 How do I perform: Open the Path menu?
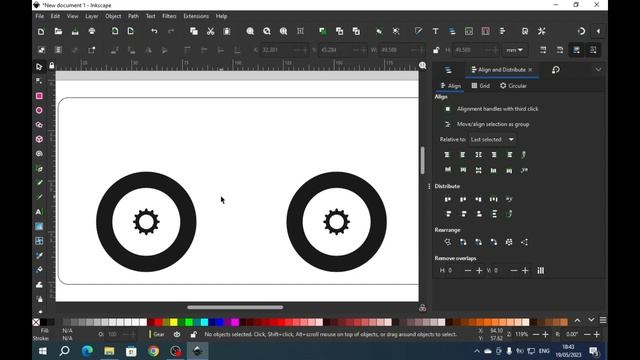[x=133, y=16]
